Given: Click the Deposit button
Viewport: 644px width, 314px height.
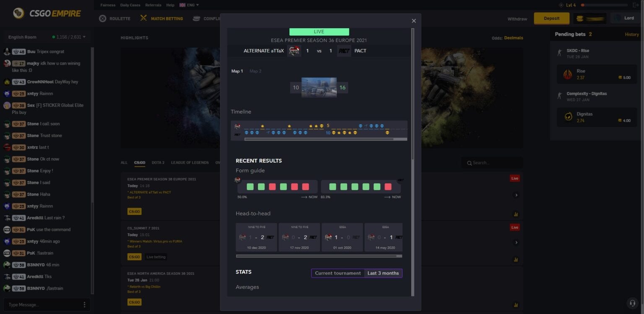Looking at the screenshot, I should click(x=551, y=18).
